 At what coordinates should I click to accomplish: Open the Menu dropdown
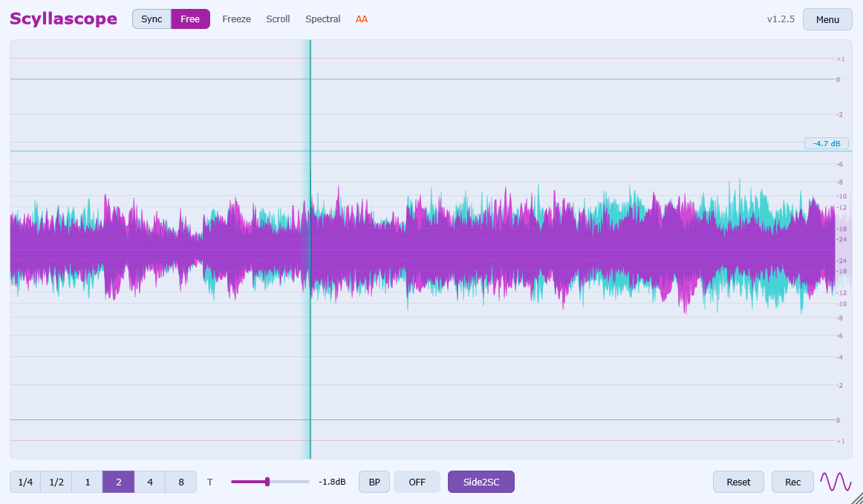[x=827, y=19]
